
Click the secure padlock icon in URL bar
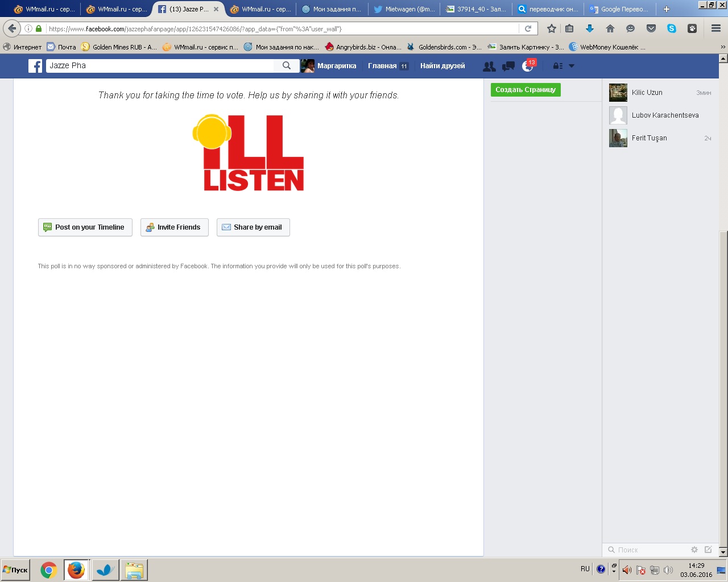click(39, 28)
